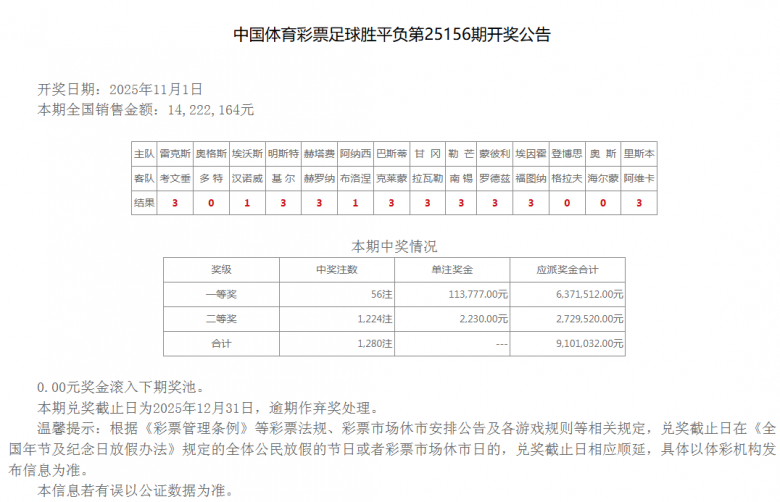The width and height of the screenshot is (780, 502).
Task: Click away team cell 布洛涅
Action: [355, 178]
